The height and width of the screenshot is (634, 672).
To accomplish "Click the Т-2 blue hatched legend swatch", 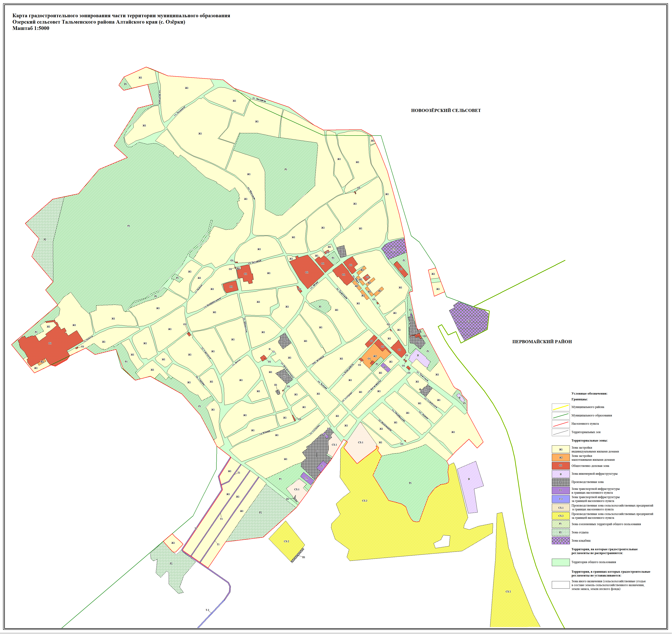I will point(560,499).
